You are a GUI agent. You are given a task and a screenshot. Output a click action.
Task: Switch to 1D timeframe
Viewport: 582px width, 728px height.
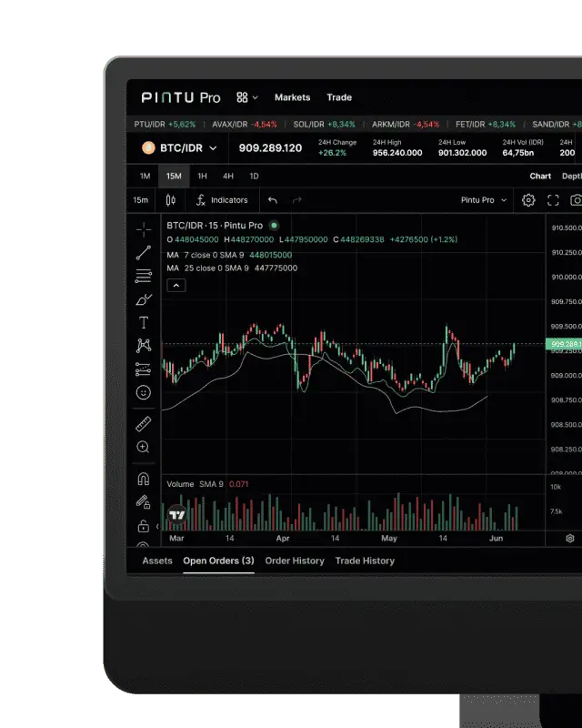(x=254, y=176)
